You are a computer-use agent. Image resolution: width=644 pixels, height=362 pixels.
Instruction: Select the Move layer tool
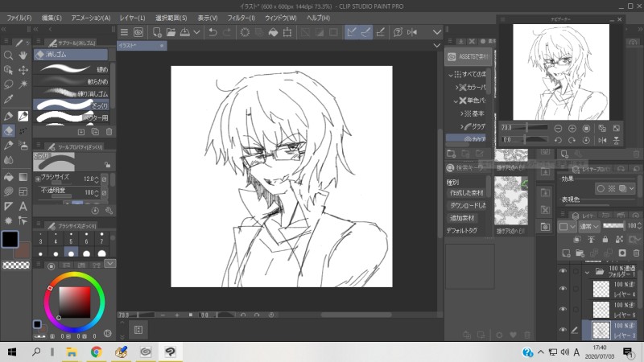pos(23,70)
